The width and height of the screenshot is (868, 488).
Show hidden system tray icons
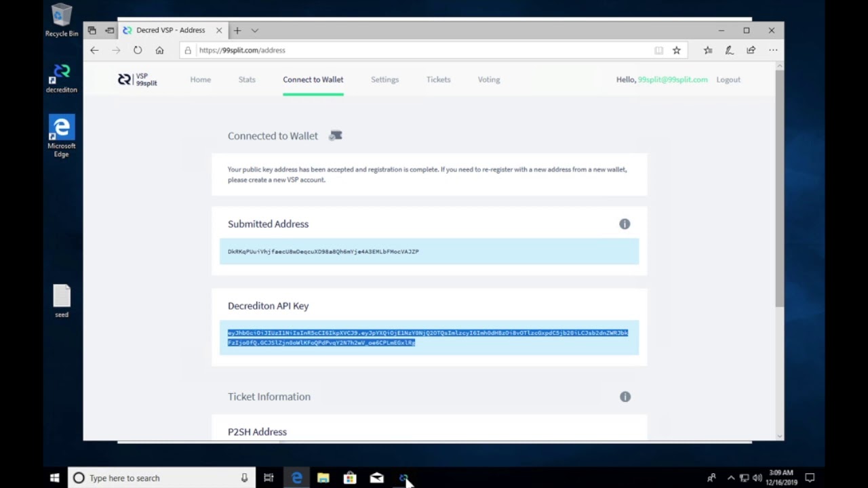731,478
